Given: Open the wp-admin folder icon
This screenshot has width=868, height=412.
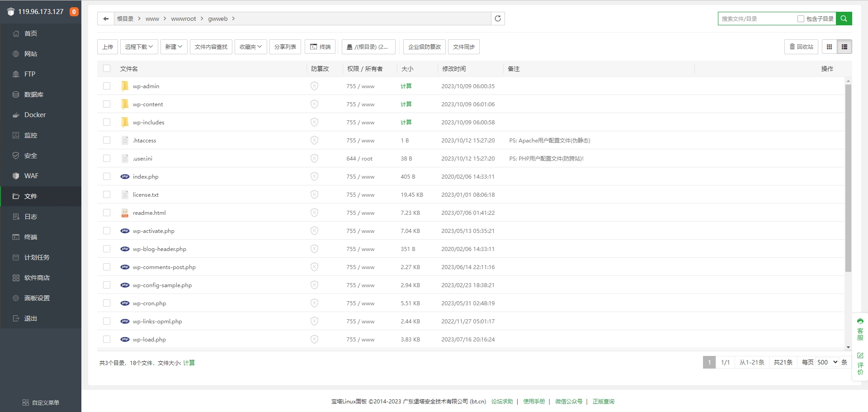Looking at the screenshot, I should (x=125, y=86).
